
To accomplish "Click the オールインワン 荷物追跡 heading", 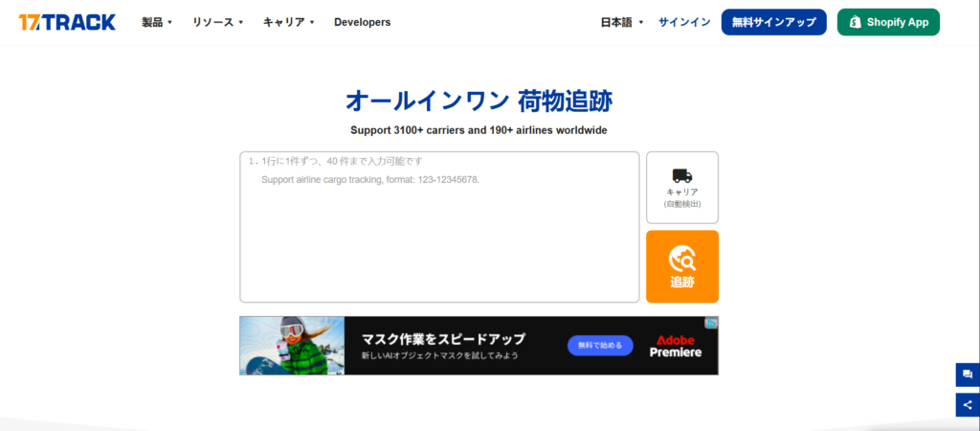I will coord(478,101).
